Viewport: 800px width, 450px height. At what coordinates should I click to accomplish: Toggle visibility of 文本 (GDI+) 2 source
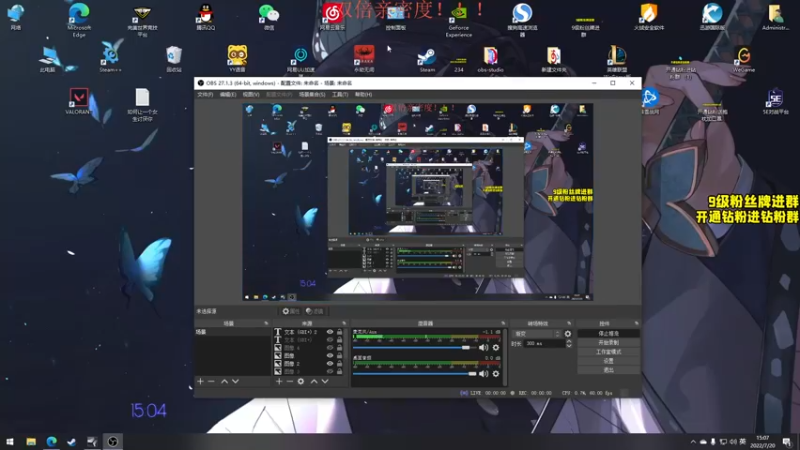point(330,332)
